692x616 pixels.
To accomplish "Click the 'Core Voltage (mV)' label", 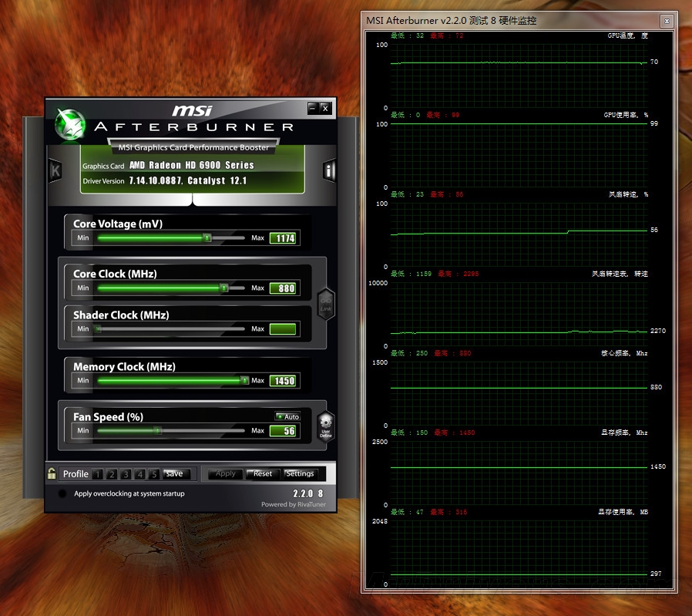I will point(118,224).
